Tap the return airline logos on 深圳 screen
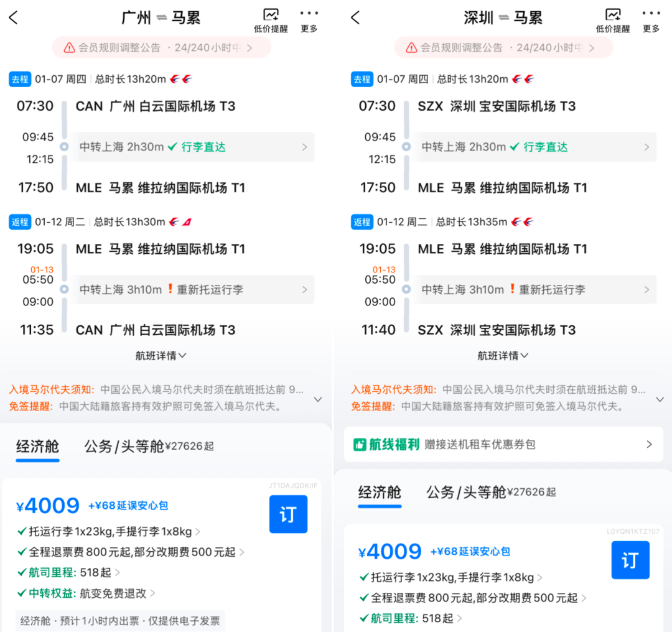The image size is (672, 632). pyautogui.click(x=523, y=222)
